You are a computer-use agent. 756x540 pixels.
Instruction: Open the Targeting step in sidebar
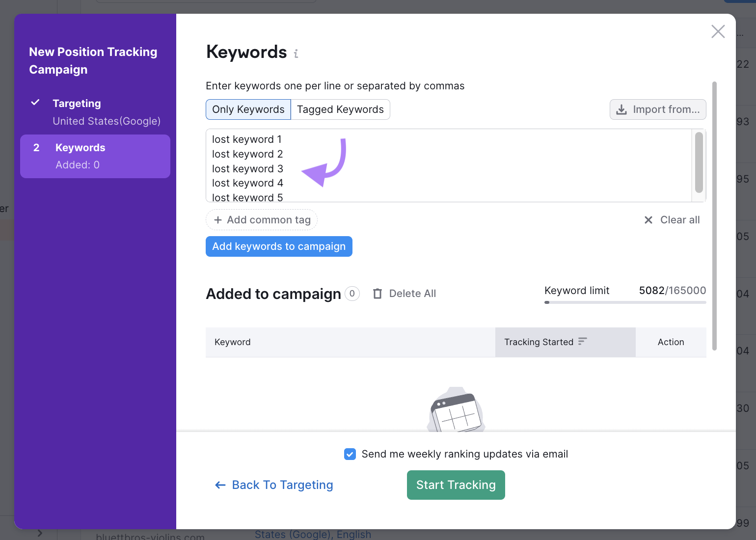[95, 112]
